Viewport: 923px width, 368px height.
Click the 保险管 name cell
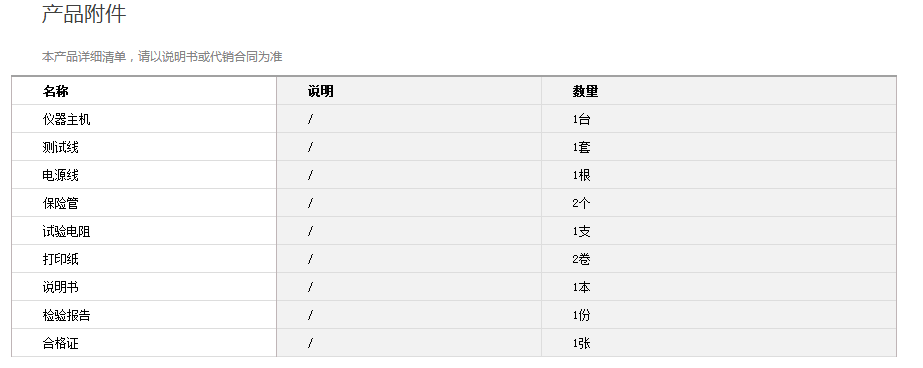[x=144, y=203]
